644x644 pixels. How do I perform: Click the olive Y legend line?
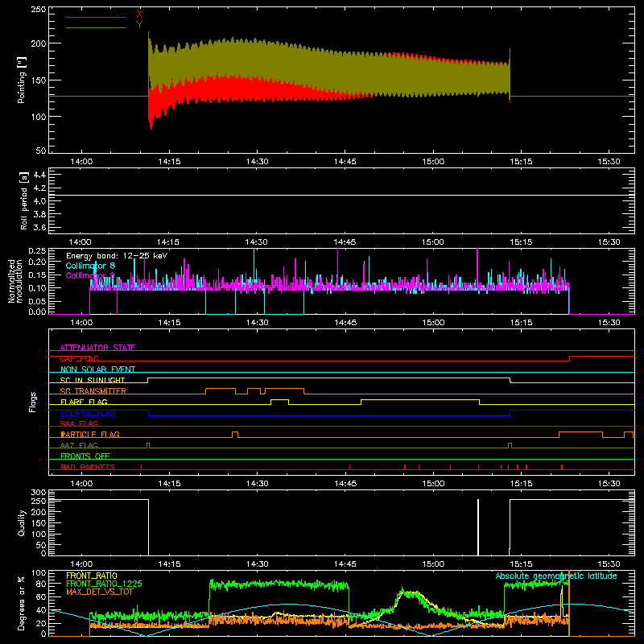[96, 27]
